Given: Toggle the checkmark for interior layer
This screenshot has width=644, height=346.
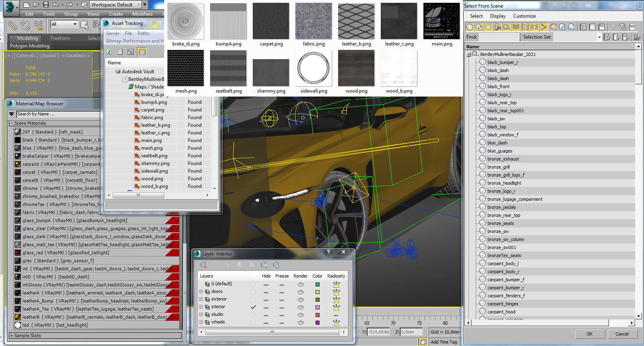Looking at the screenshot, I should (x=253, y=307).
